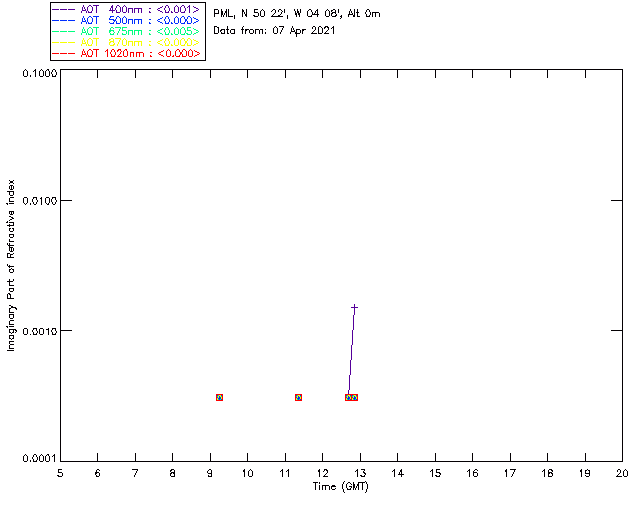The width and height of the screenshot is (640, 512).
Task: Click the x-axis label 20
Action: point(622,473)
